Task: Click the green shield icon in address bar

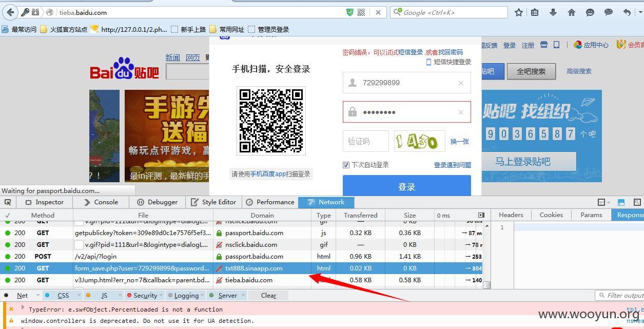Action: (x=349, y=12)
